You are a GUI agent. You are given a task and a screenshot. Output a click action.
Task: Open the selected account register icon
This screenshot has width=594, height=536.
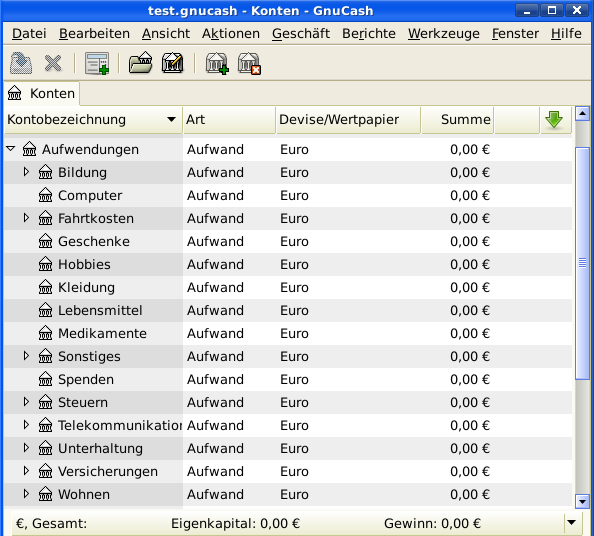[97, 63]
